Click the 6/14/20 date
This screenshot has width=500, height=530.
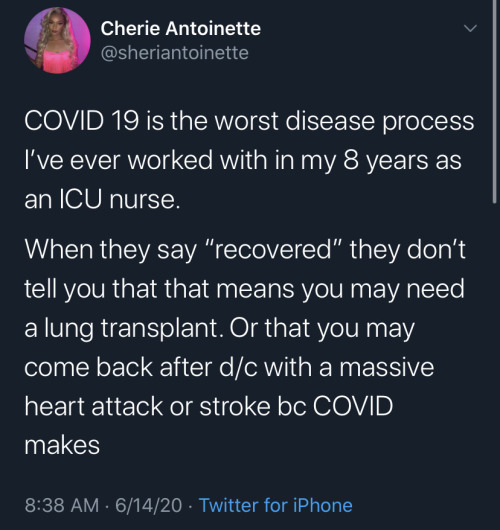(x=148, y=505)
